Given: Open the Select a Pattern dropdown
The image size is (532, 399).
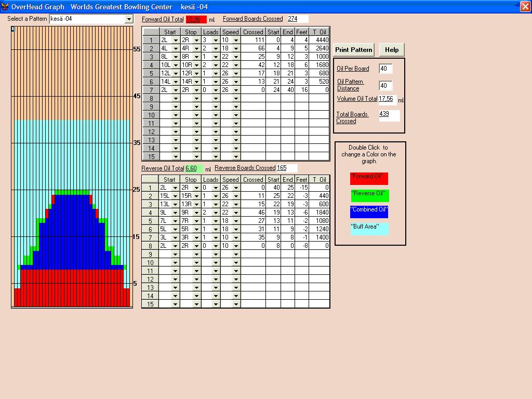Looking at the screenshot, I should coord(129,19).
